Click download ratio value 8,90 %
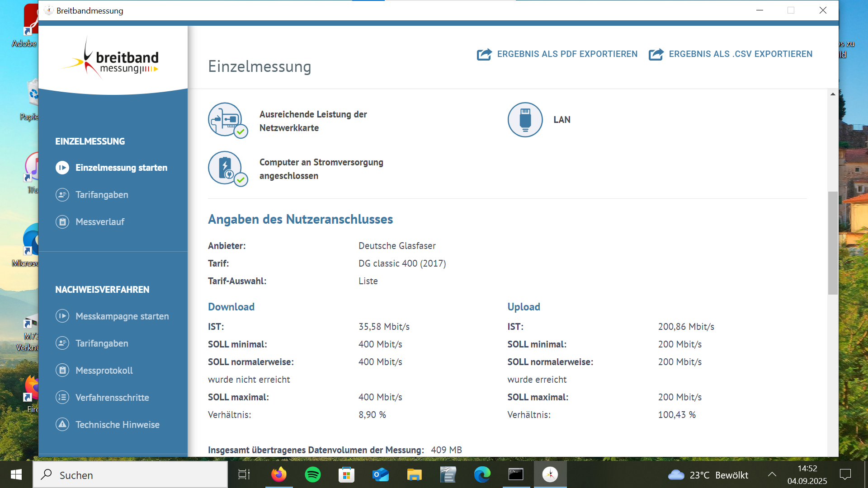Viewport: 868px width, 488px height. (x=372, y=415)
